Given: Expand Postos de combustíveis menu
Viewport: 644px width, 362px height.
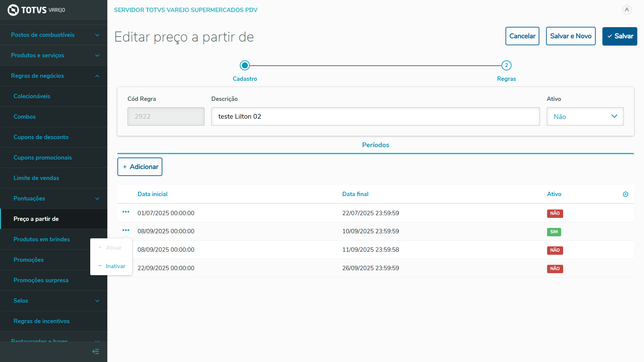Looking at the screenshot, I should click(x=54, y=35).
